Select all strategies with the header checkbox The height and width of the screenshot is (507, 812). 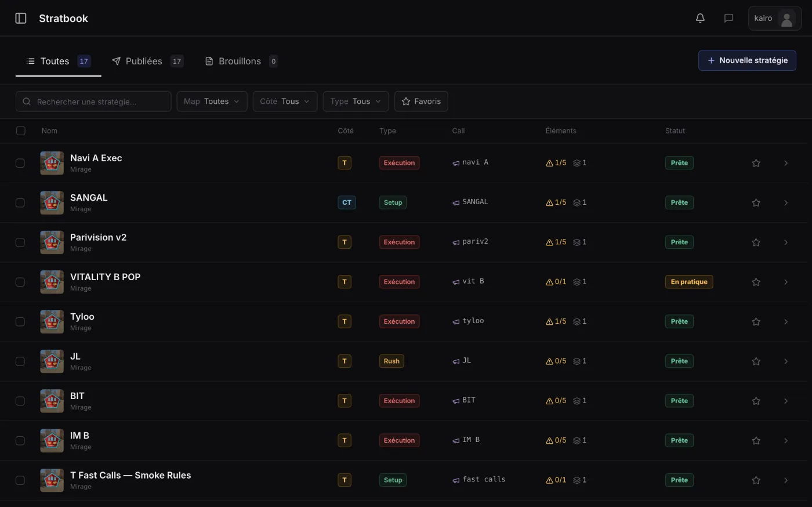coord(21,131)
